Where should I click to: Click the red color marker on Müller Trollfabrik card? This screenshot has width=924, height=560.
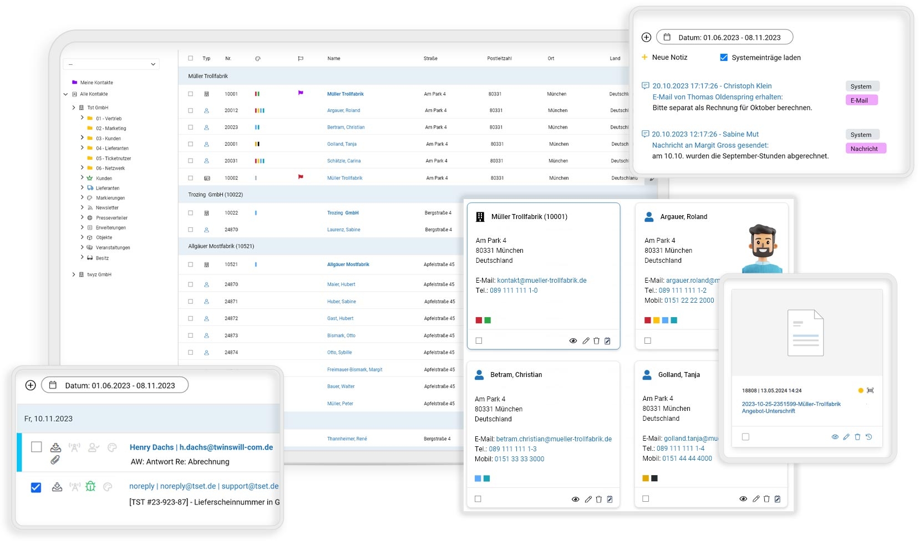click(x=479, y=320)
